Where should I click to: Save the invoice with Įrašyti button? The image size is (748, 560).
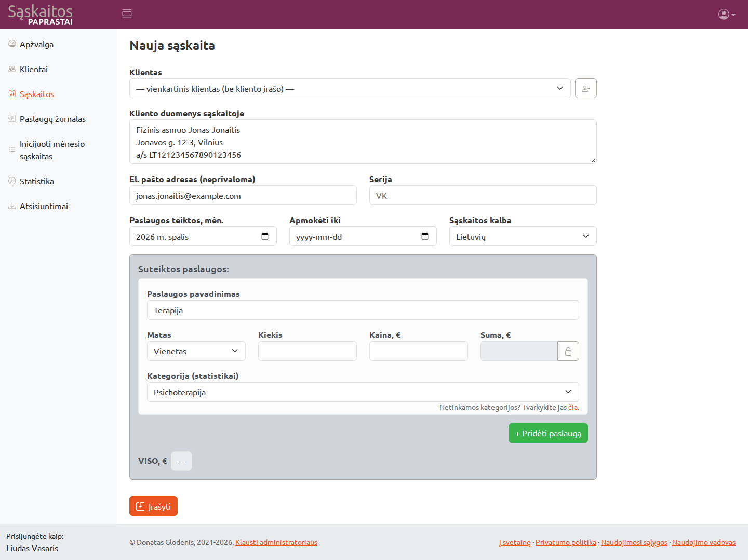(153, 506)
